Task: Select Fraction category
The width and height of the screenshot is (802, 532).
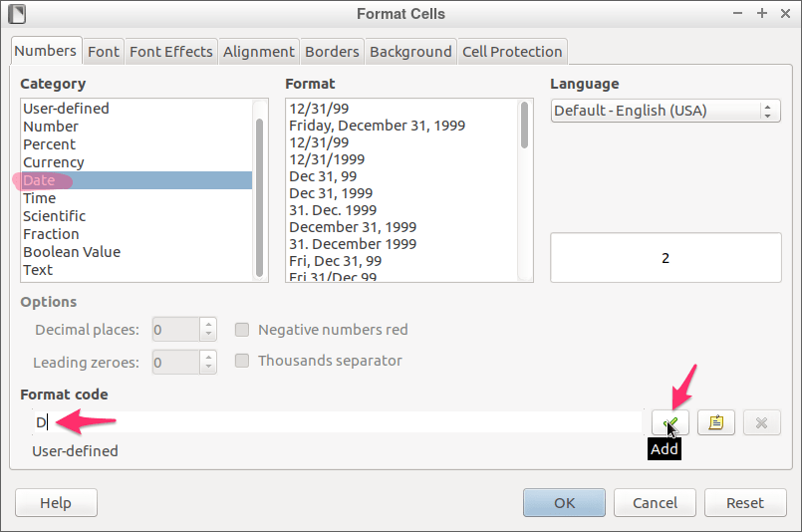Action: point(137,234)
